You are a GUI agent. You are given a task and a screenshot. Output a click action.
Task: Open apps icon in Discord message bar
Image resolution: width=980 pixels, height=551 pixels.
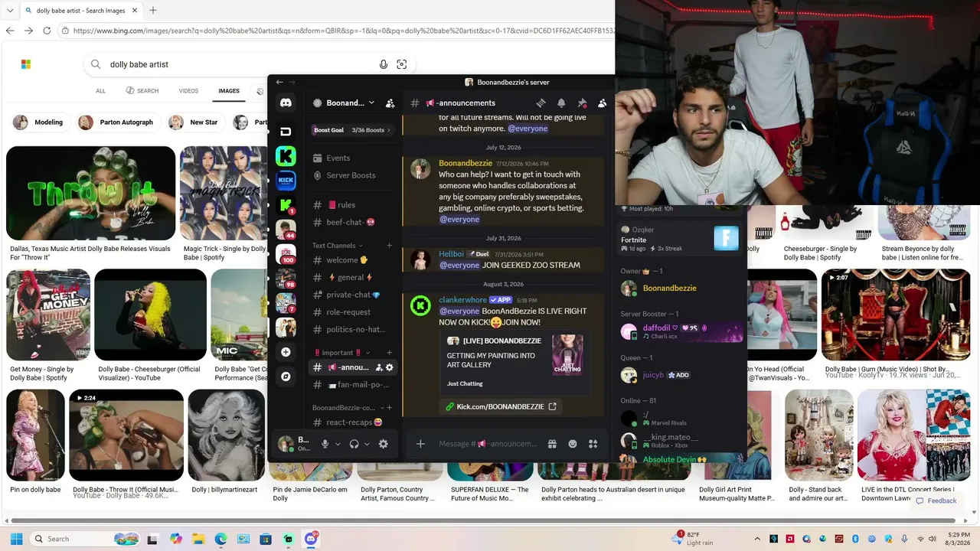click(593, 444)
